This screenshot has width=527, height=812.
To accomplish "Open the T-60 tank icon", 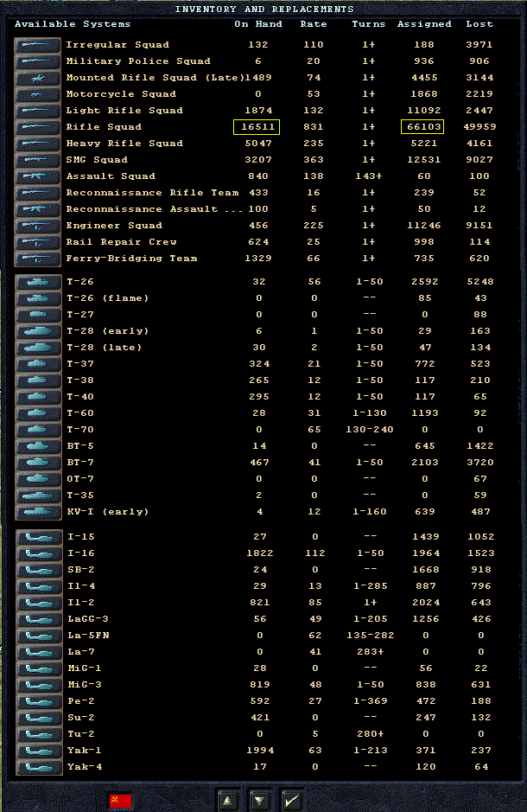I will tap(39, 413).
